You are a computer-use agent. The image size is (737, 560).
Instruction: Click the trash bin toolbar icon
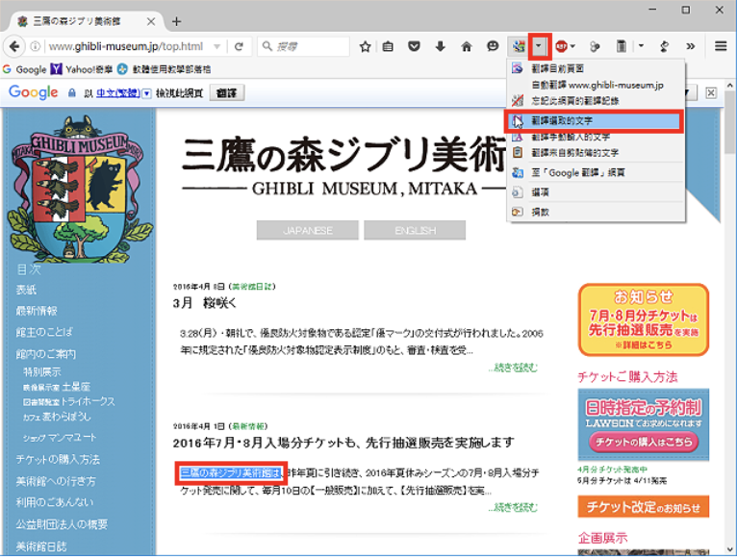pos(621,46)
